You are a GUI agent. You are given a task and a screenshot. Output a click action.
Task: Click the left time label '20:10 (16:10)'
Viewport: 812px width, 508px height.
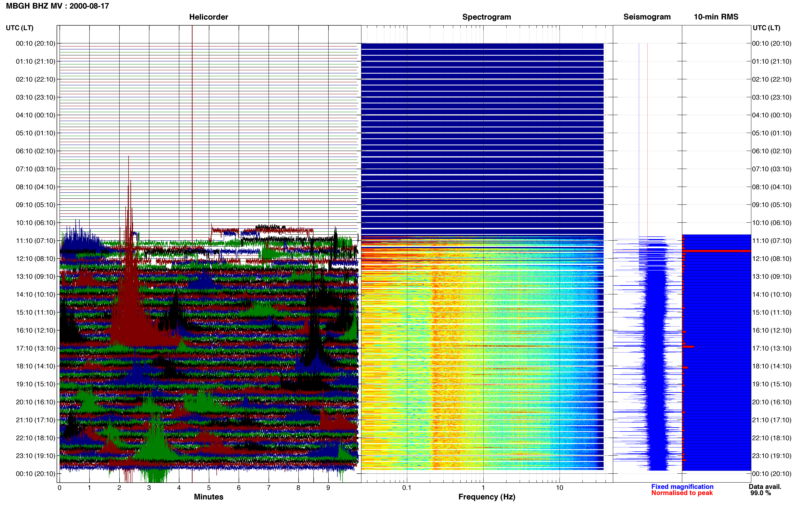[x=36, y=402]
